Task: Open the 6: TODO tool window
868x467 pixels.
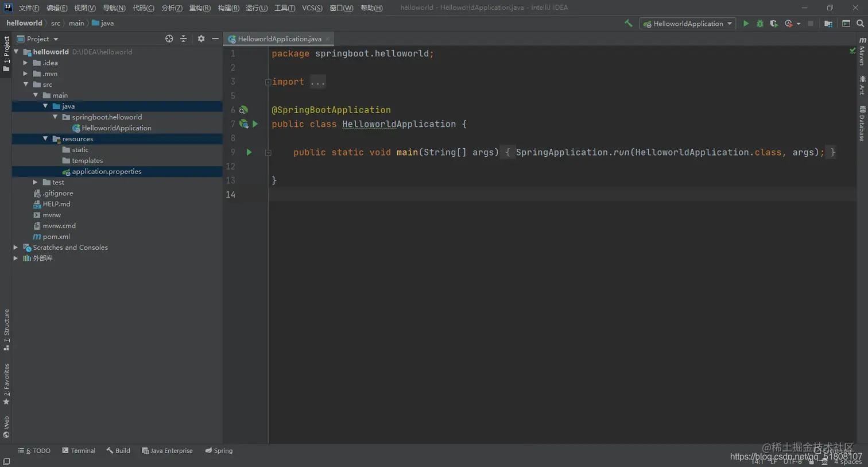Action: click(34, 451)
